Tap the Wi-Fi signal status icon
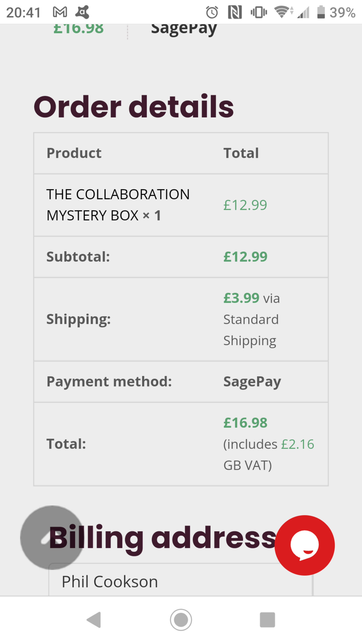362x644 pixels. click(284, 12)
